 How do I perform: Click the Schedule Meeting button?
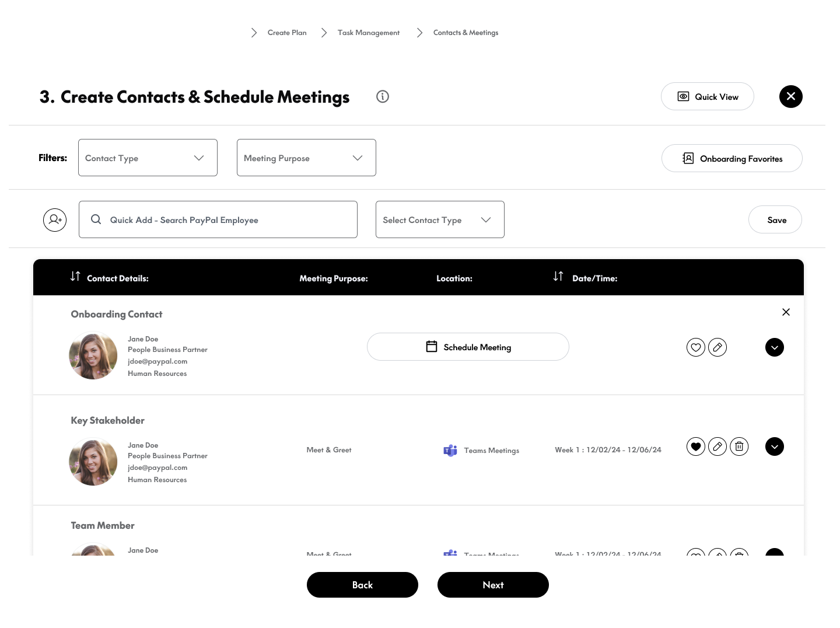tap(468, 347)
